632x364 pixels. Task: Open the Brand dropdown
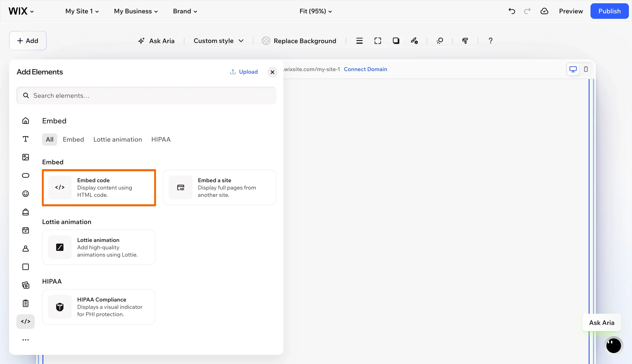click(185, 11)
